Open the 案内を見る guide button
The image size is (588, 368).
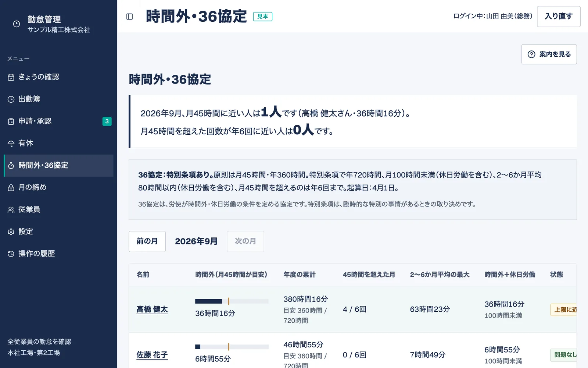549,54
